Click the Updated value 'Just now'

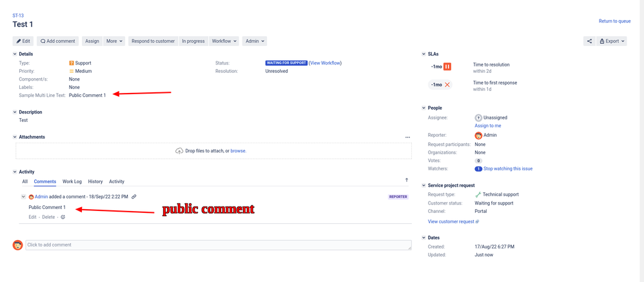[484, 255]
